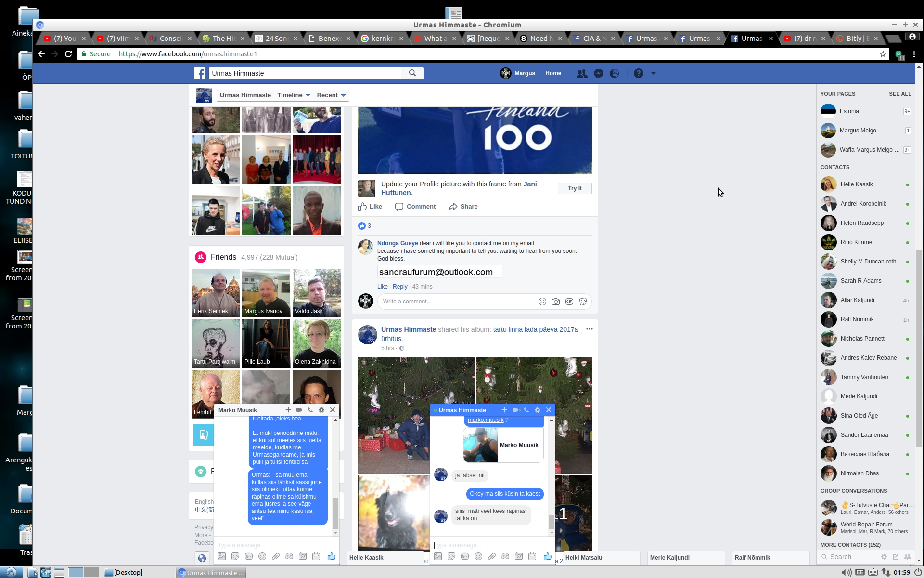Add GIF icon in comment box
The image size is (924, 578).
tap(569, 302)
